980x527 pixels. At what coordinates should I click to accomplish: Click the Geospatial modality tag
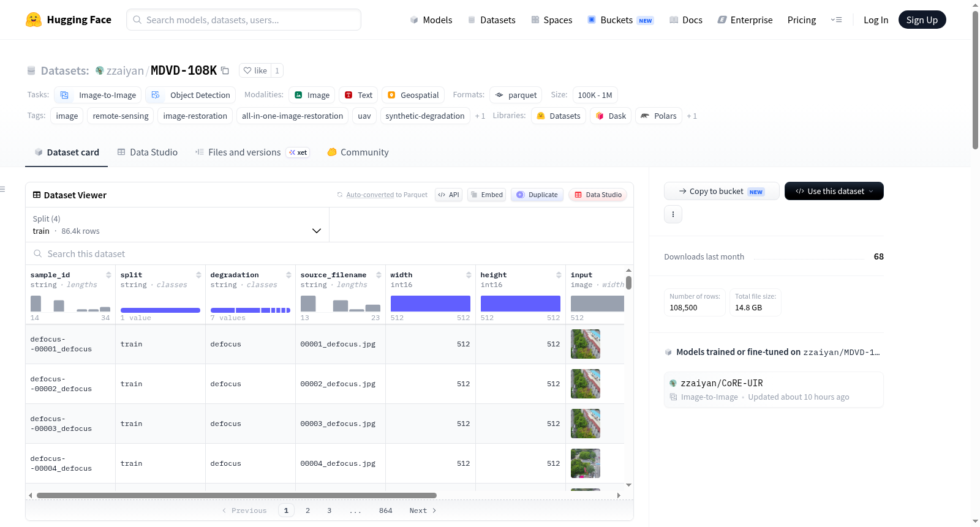tap(413, 95)
